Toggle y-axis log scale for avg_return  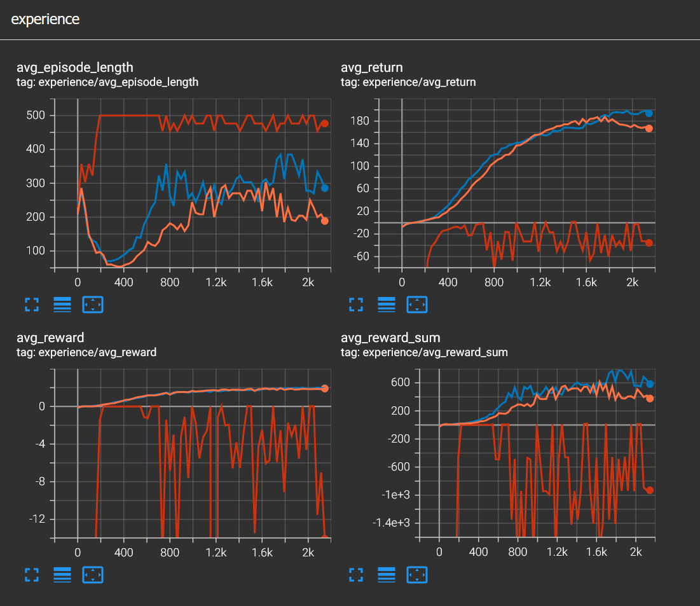point(387,305)
